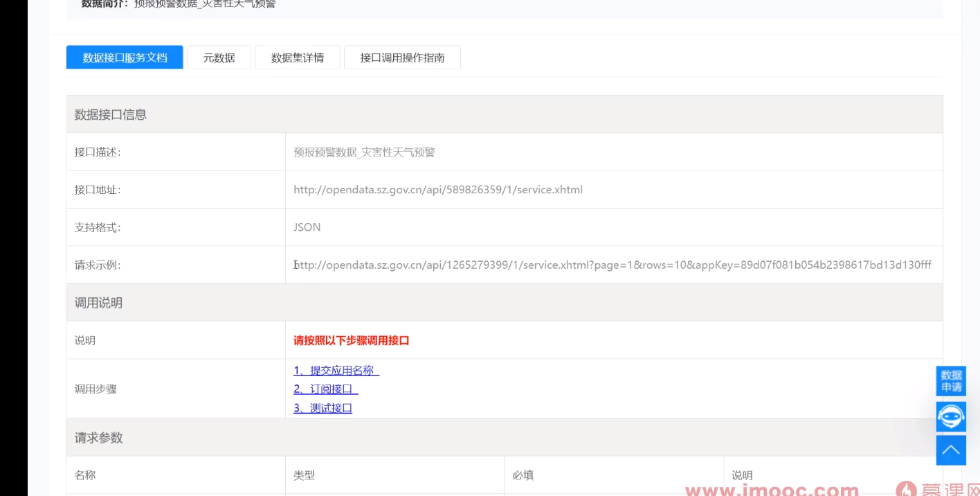Viewport: 980px width, 496px height.
Task: Click the JSON supported format value
Action: (x=307, y=227)
